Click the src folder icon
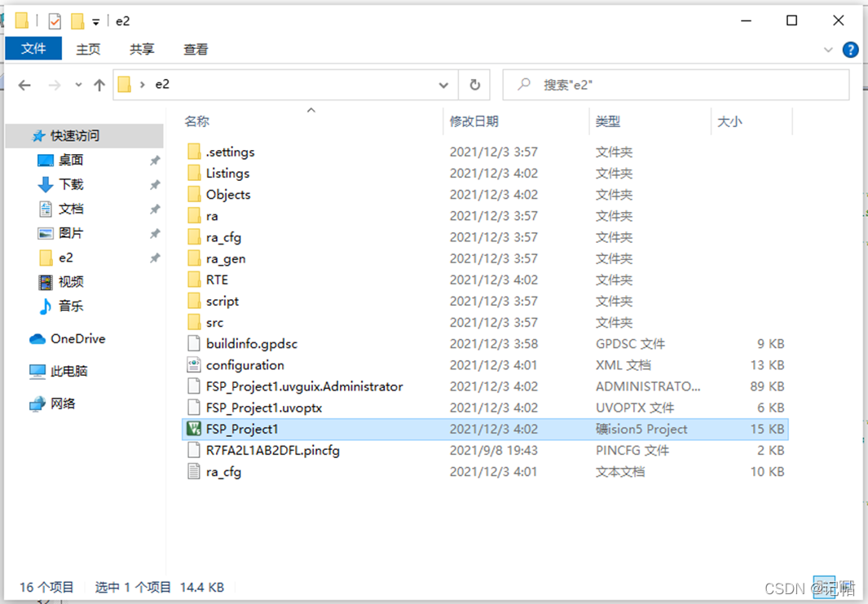The height and width of the screenshot is (604, 868). [x=194, y=322]
